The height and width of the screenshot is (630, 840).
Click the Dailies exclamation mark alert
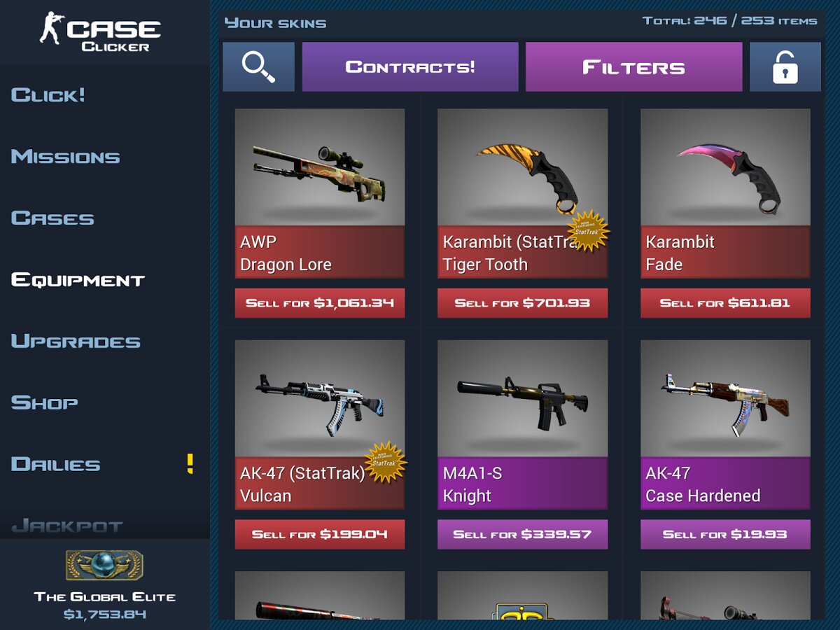(x=190, y=463)
